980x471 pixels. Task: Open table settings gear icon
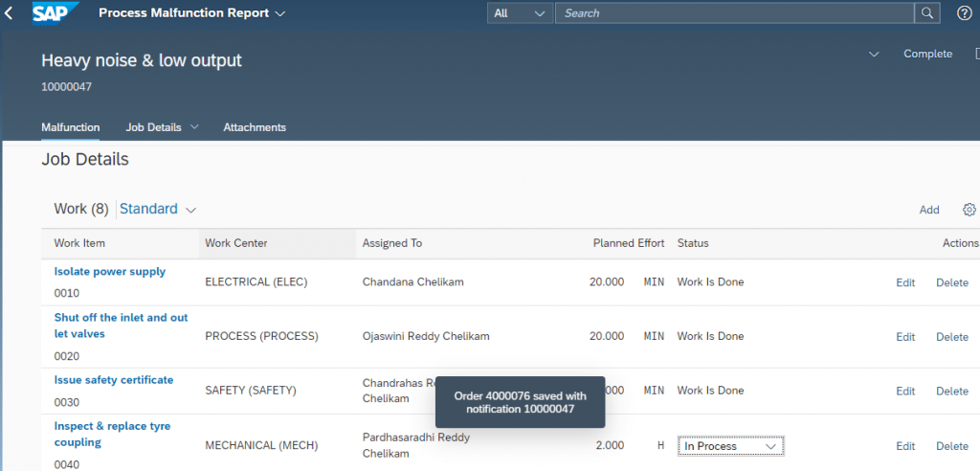969,210
